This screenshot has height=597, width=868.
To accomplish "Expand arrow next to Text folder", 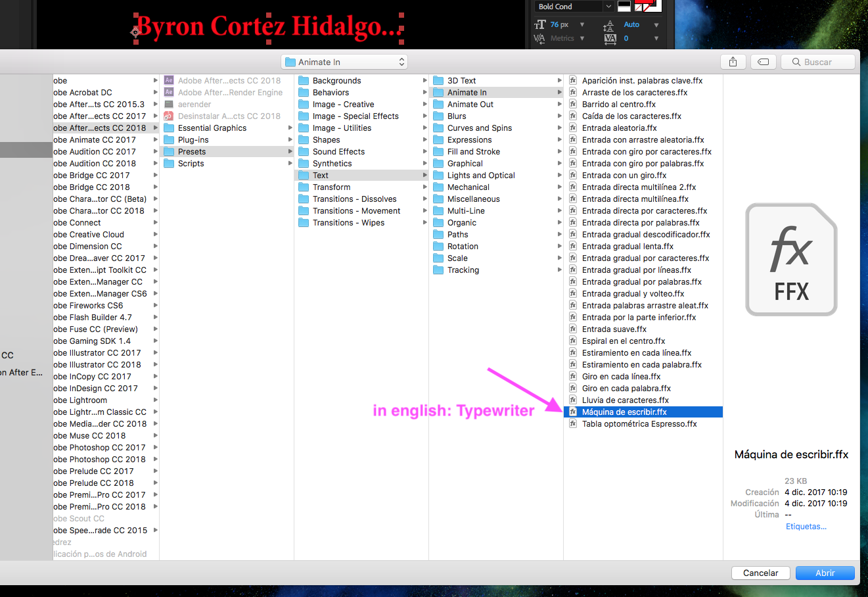I will [x=424, y=176].
